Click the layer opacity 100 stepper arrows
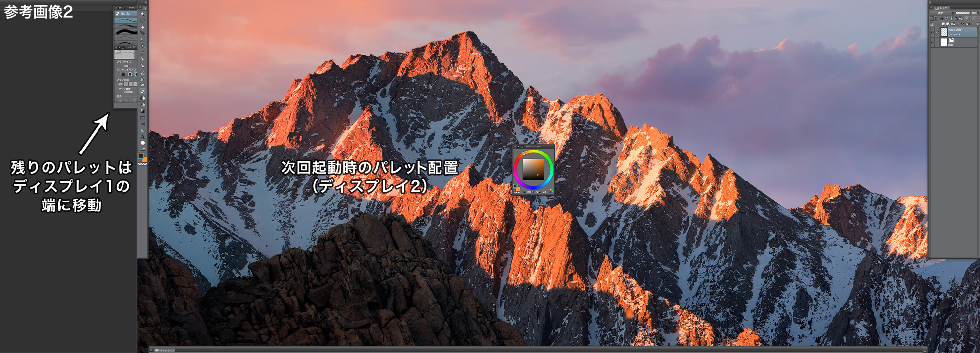This screenshot has height=353, width=980. coord(978,13)
